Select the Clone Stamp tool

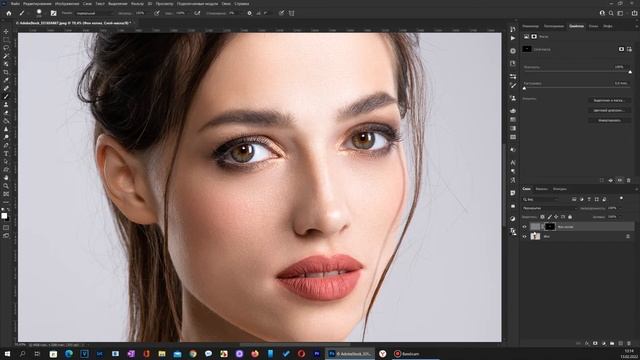[6, 105]
